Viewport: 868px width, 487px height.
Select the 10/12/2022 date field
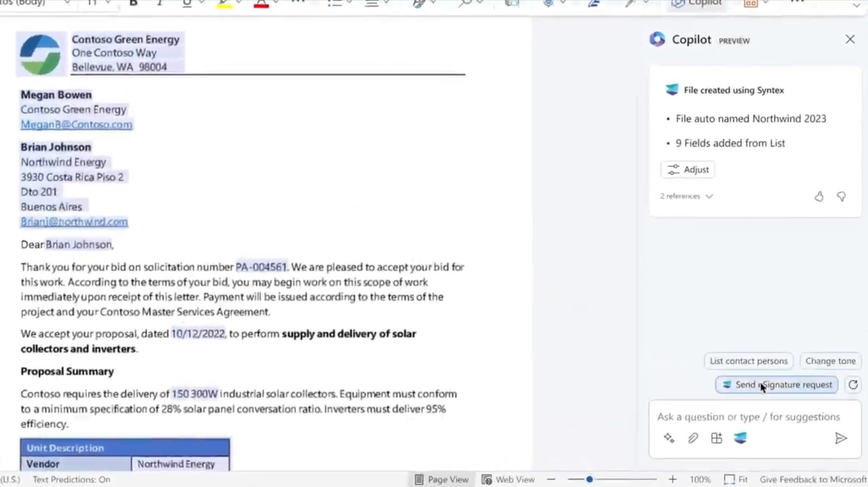click(198, 334)
